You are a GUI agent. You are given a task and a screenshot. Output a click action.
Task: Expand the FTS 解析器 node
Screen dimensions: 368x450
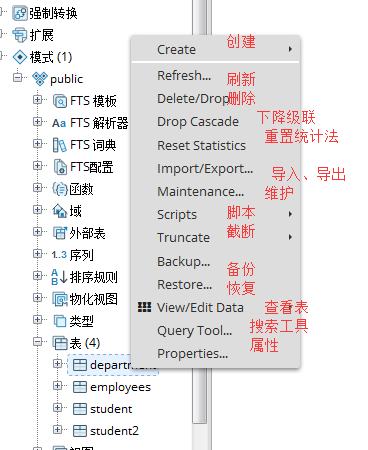pos(37,122)
